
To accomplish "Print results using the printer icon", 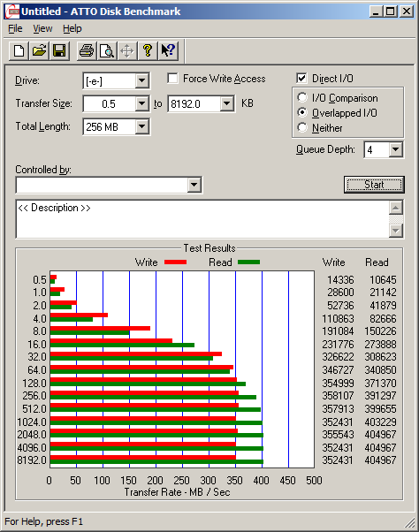I will [87, 51].
